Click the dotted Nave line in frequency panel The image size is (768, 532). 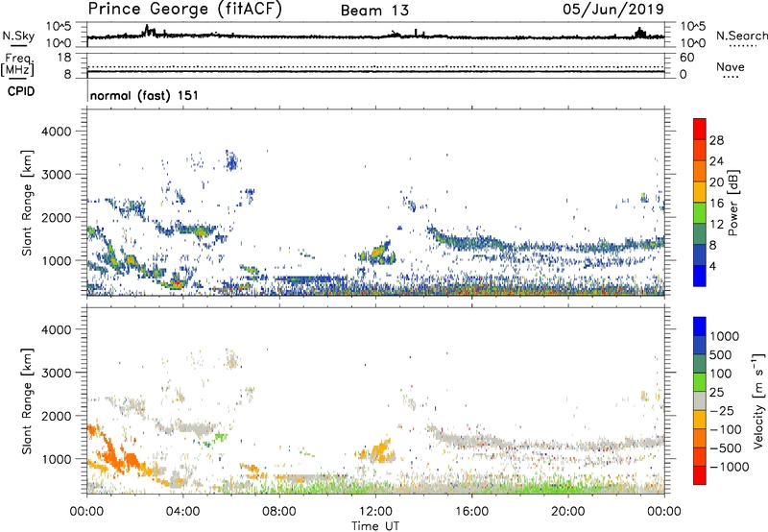(x=375, y=66)
